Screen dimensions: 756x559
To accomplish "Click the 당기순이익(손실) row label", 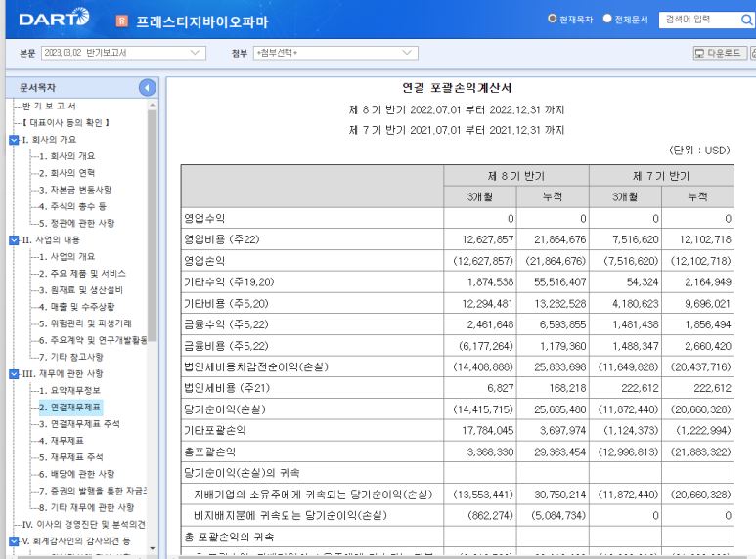I will click(x=225, y=409).
